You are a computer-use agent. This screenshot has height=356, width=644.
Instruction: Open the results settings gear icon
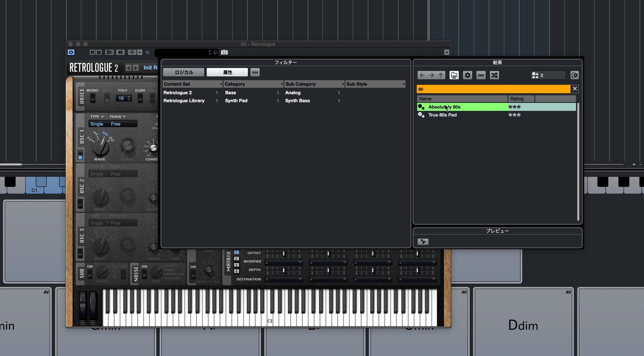click(x=467, y=75)
